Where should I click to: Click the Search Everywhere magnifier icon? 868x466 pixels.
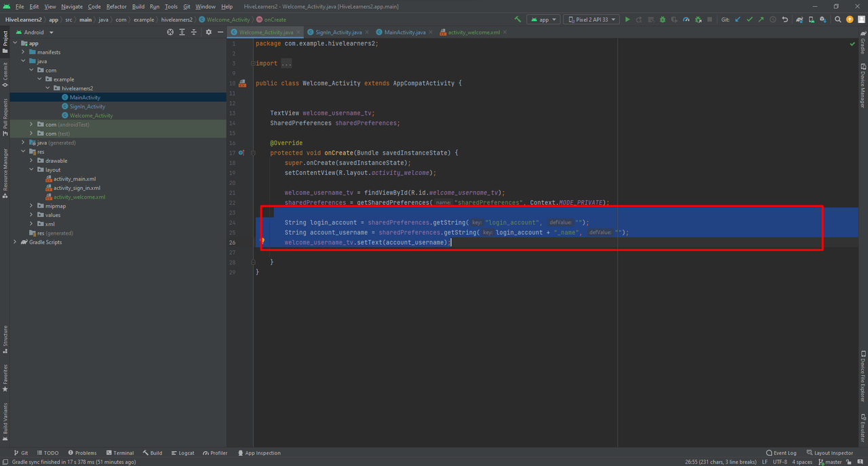pyautogui.click(x=838, y=20)
